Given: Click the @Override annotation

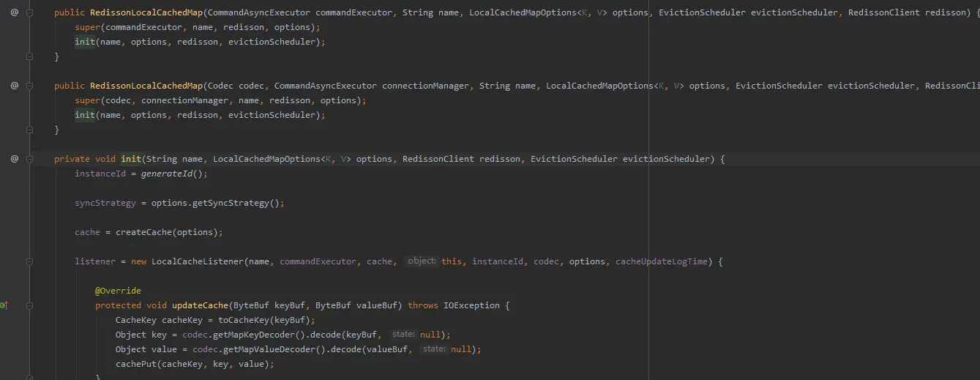Looking at the screenshot, I should [x=118, y=291].
